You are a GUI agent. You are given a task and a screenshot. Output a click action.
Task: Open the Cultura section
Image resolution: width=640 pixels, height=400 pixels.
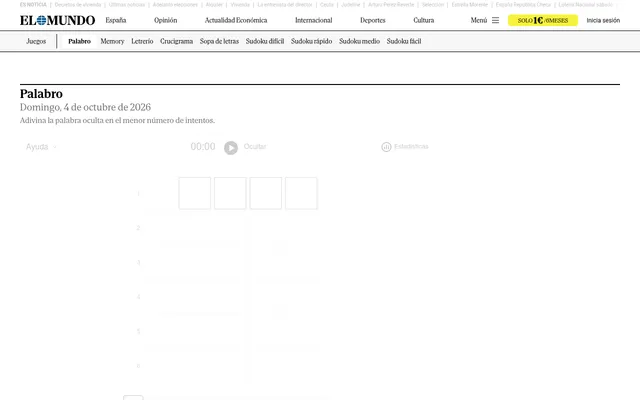point(424,20)
